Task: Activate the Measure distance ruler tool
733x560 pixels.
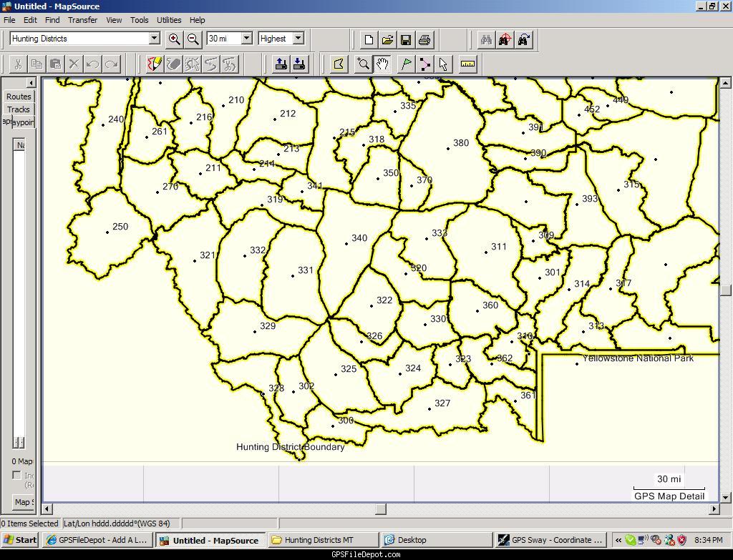Action: (x=467, y=64)
